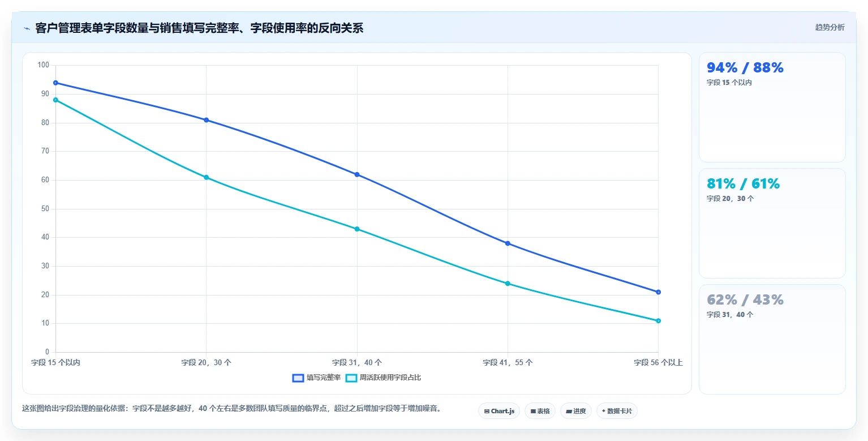Click the 填写完整率 point at 字段 20，30 个
This screenshot has height=441, width=868.
pyautogui.click(x=207, y=120)
